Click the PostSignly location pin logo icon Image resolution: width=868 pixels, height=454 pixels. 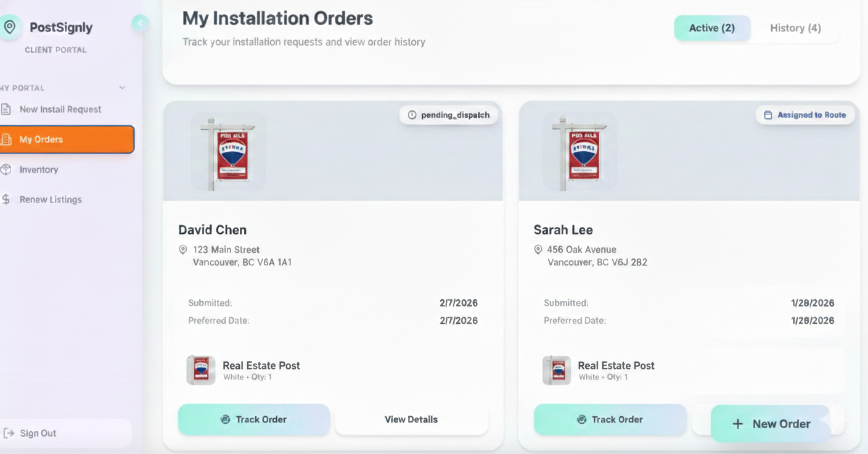9,27
